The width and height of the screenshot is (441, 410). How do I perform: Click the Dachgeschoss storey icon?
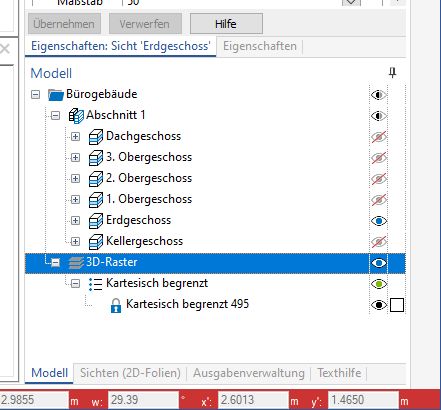coord(96,137)
